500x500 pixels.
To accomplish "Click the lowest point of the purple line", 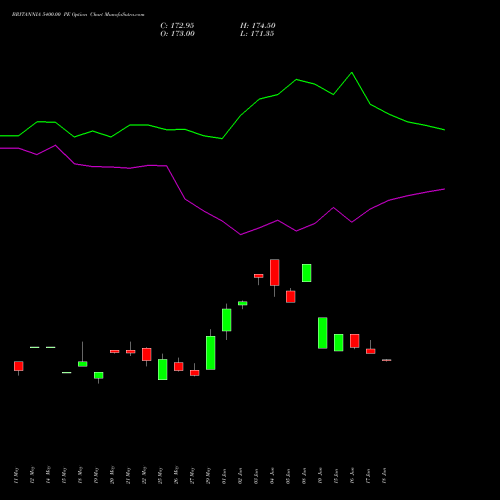I will 241,235.
